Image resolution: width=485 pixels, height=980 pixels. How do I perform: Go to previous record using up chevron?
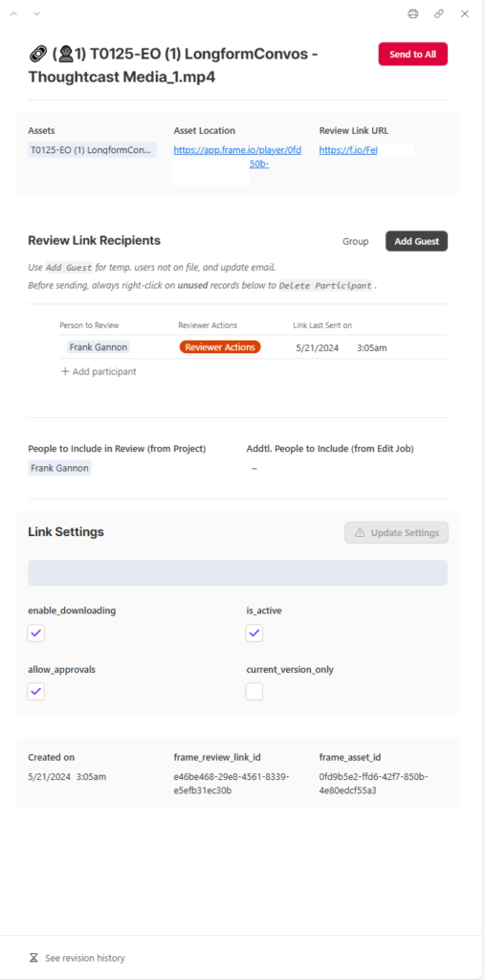click(13, 13)
